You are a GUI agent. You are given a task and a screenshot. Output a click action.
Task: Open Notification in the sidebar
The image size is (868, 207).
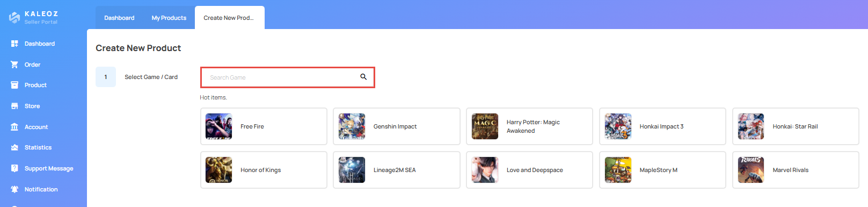coord(41,189)
